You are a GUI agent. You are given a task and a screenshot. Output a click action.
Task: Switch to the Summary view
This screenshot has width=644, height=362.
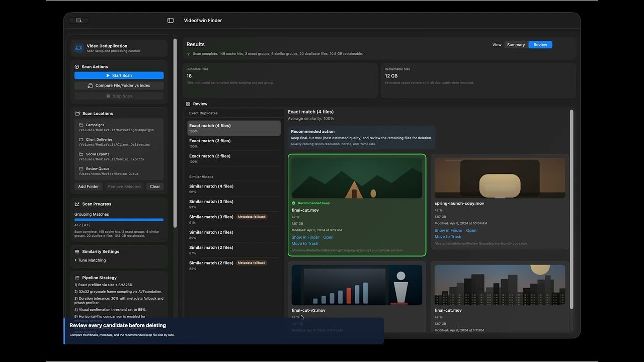pos(516,45)
